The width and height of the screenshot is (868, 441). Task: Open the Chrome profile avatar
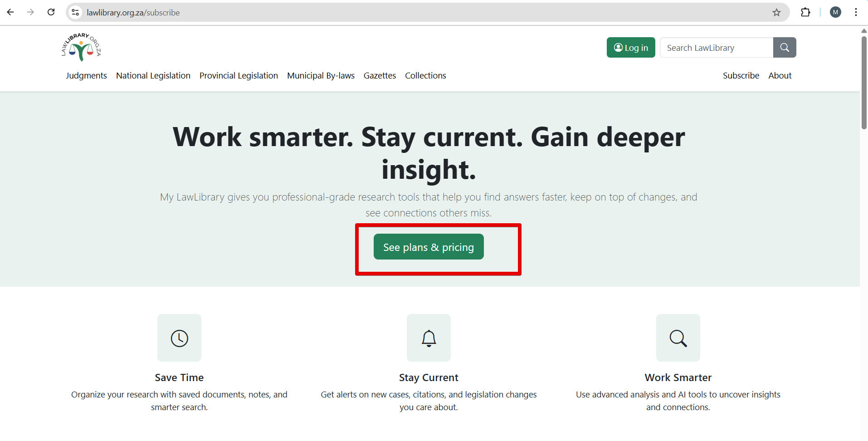pos(835,12)
